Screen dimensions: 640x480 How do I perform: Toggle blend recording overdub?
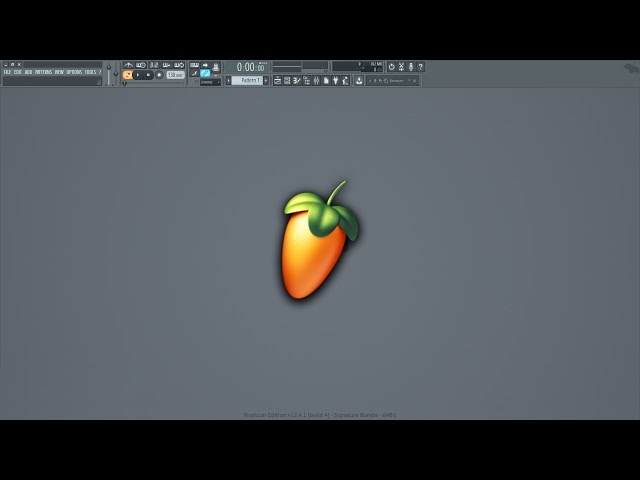pos(166,65)
